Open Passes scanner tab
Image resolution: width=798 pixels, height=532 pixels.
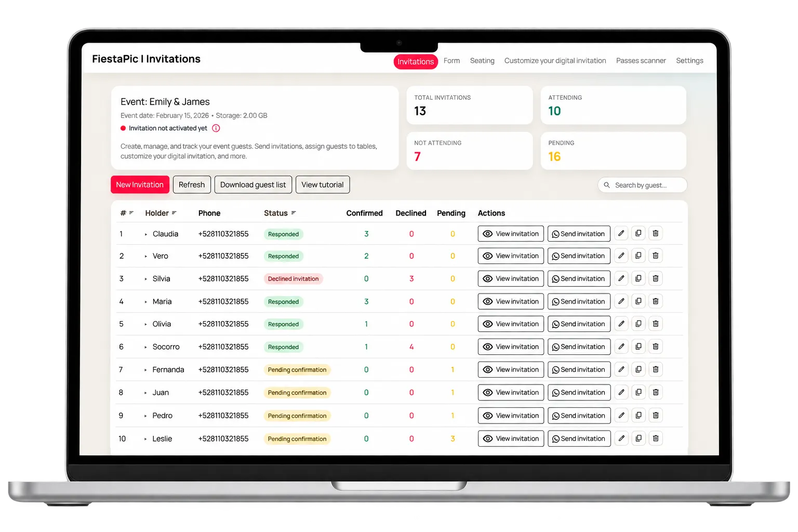click(641, 61)
